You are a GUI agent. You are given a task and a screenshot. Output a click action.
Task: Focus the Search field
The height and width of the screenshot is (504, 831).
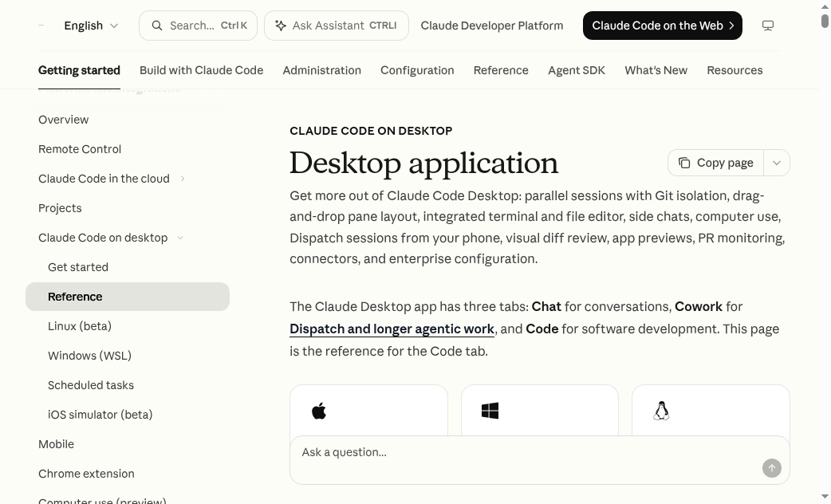pyautogui.click(x=199, y=26)
